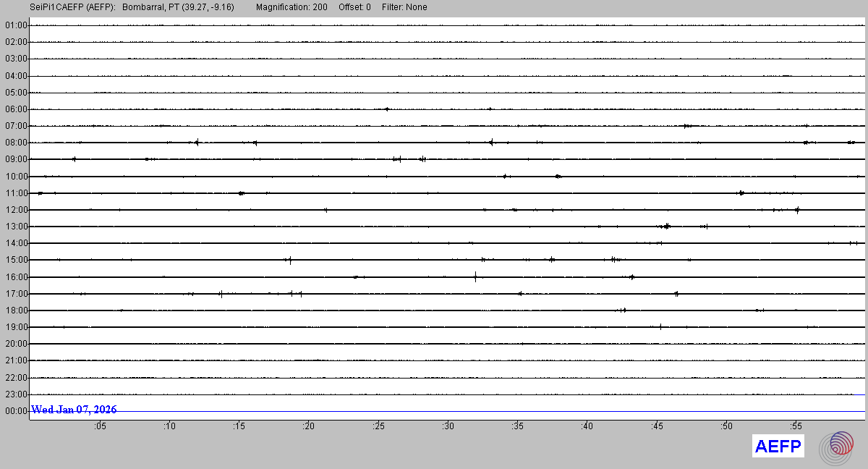Screen dimensions: 868x469
Task: Select the 16:00 hour trace label
Action: pos(15,276)
